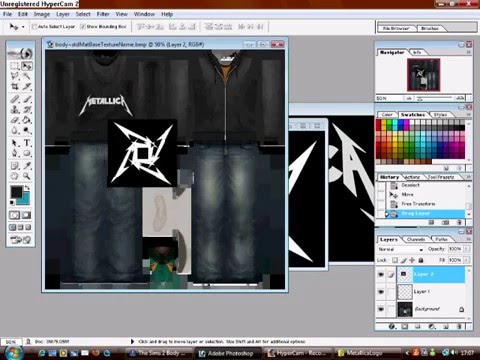Select the Rectangular Marquee tool

(14, 66)
